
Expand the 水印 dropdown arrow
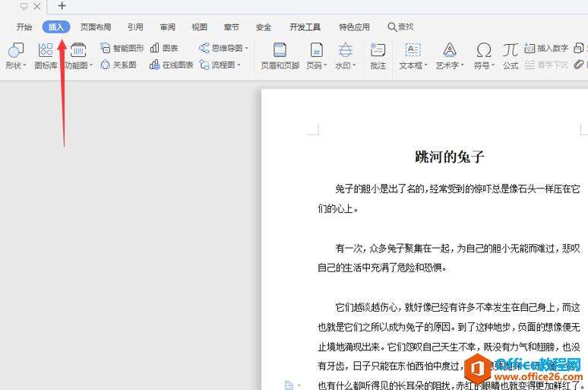coord(353,65)
